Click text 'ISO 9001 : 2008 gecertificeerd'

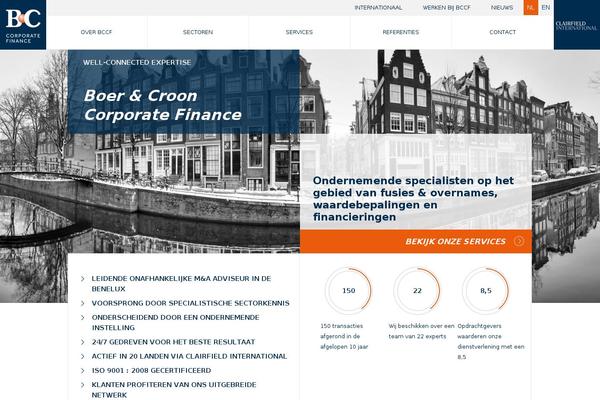tap(151, 371)
